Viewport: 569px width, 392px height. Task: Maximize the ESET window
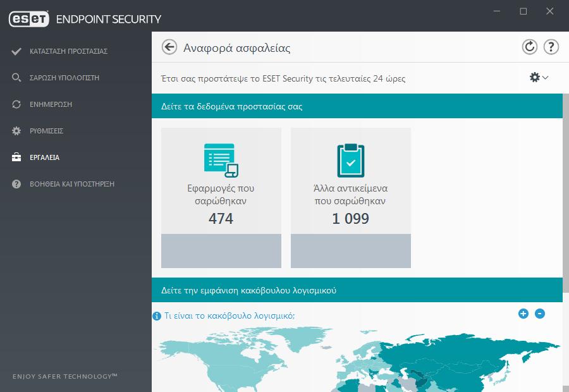(523, 11)
